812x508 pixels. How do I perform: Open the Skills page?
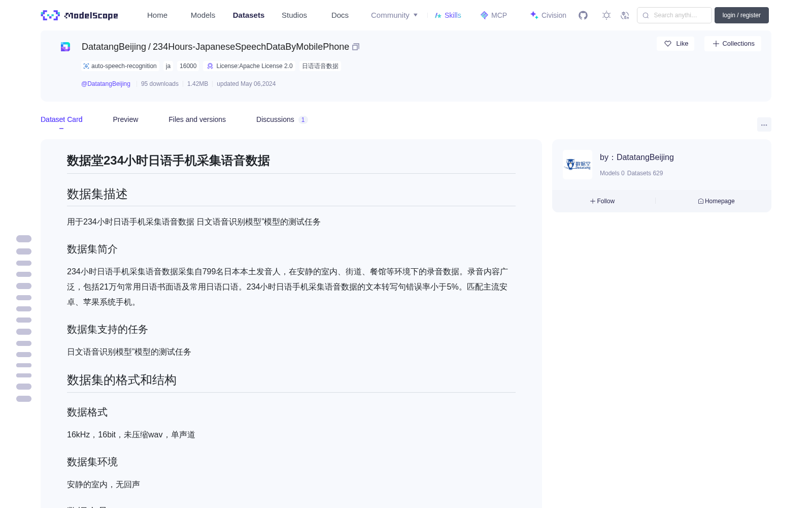[448, 15]
